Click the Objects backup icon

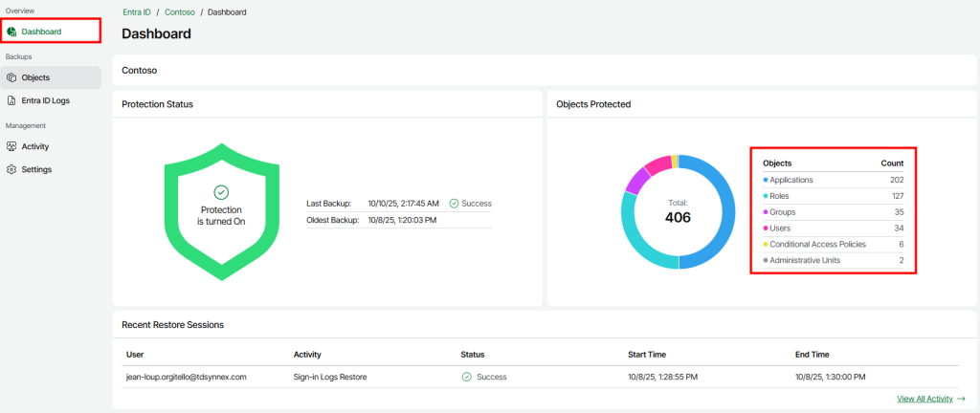point(11,77)
